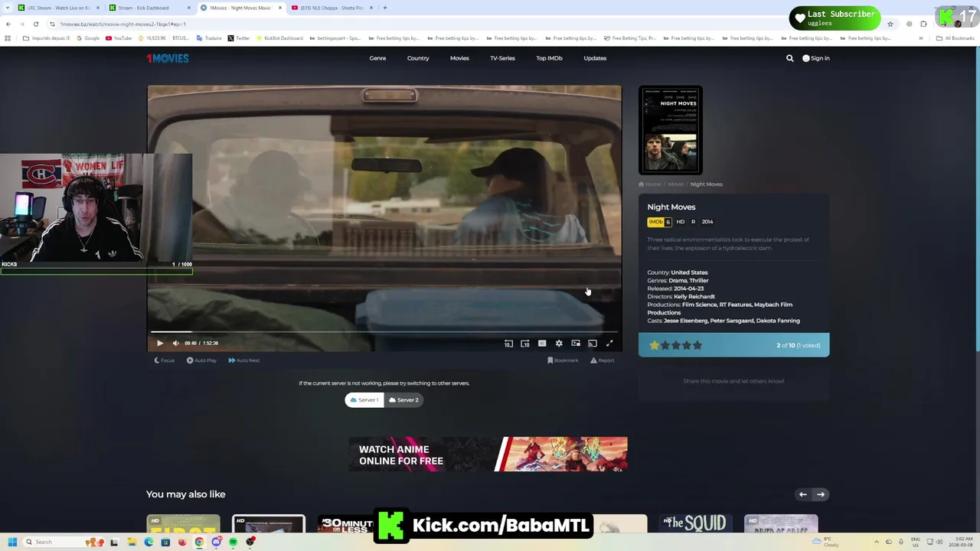Open the KickBot Dashboard bookmark
The height and width of the screenshot is (551, 980).
[x=280, y=38]
